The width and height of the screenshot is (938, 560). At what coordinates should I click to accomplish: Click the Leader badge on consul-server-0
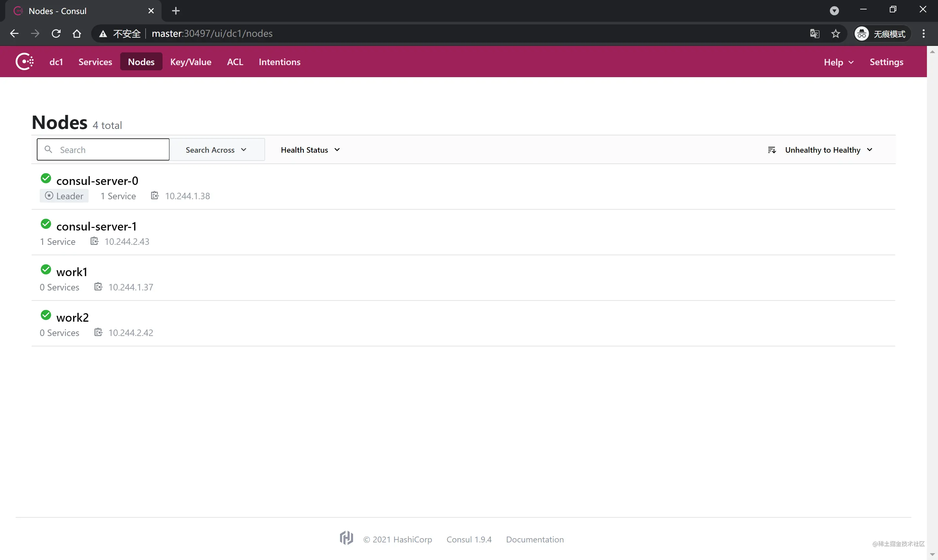(64, 196)
